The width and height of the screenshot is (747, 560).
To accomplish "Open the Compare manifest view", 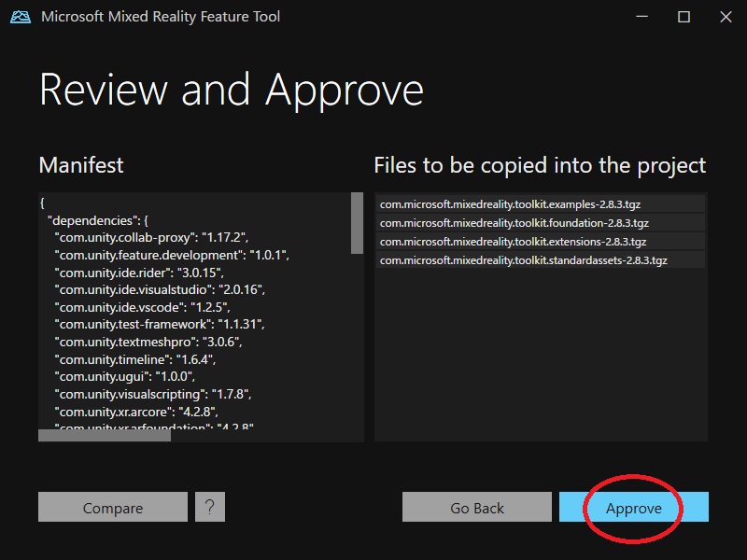I will click(x=113, y=507).
